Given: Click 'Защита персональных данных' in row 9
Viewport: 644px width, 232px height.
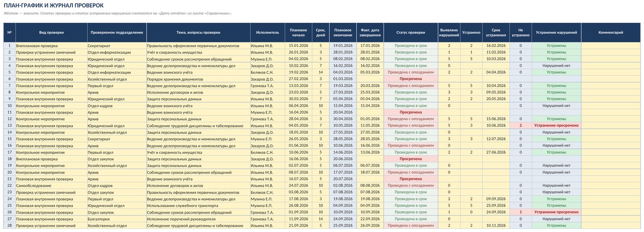Looking at the screenshot, I should click(x=198, y=99).
